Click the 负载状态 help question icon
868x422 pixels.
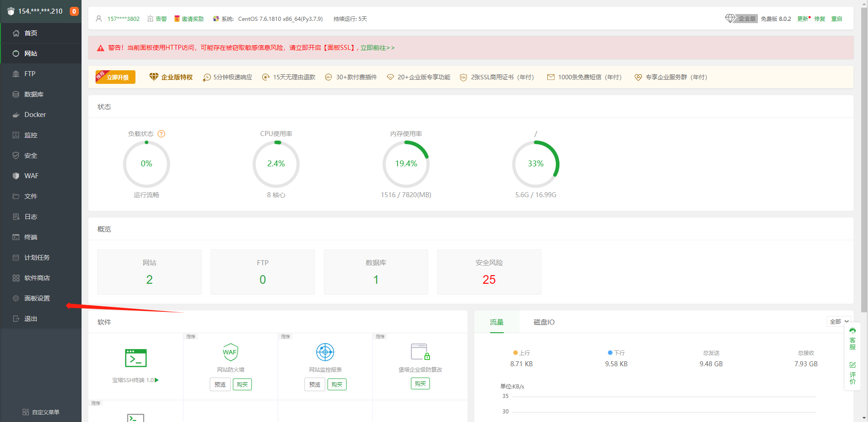[161, 134]
